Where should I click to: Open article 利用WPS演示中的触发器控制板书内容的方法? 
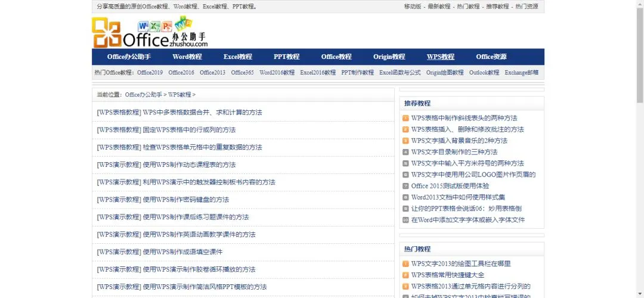pos(209,182)
